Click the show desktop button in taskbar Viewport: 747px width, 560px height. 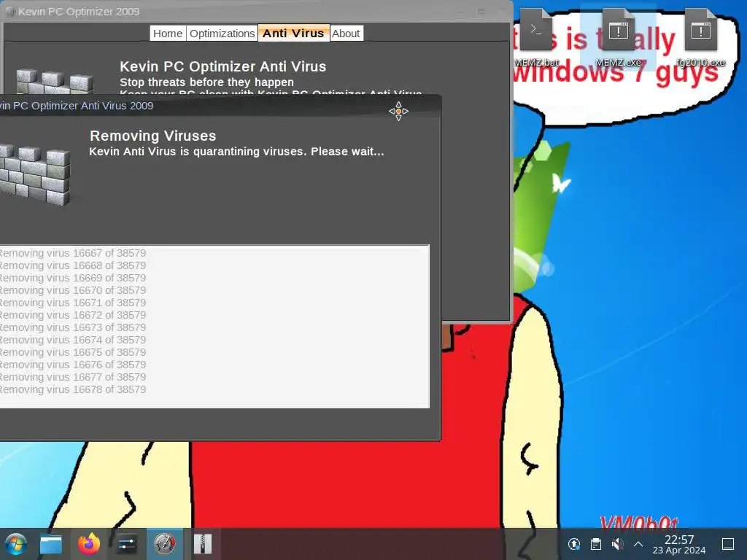click(x=728, y=544)
